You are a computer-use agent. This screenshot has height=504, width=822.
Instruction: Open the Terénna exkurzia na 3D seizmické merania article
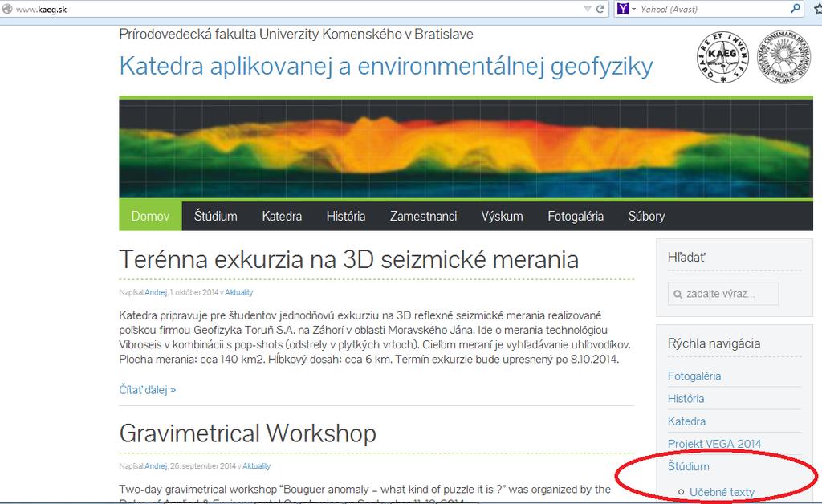(349, 259)
